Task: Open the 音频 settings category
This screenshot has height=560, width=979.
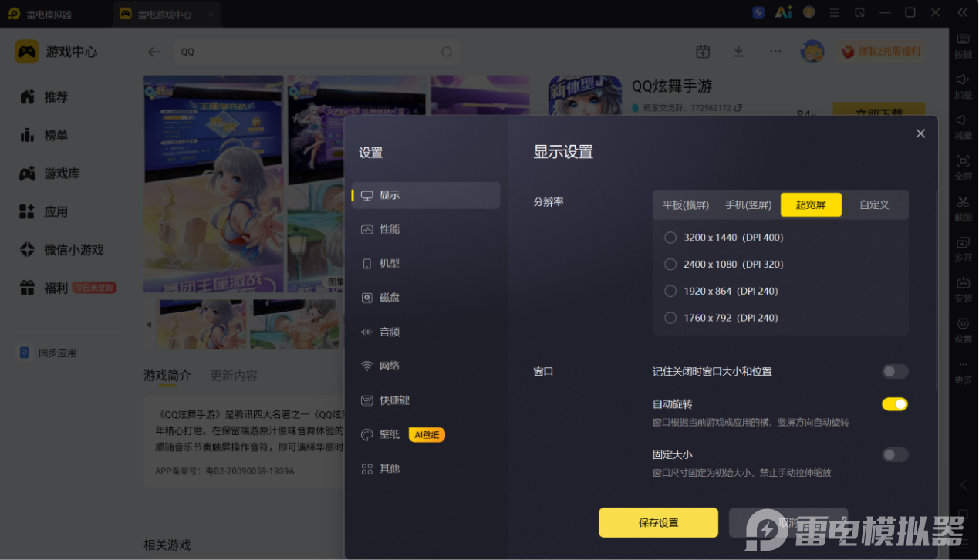Action: 426,332
